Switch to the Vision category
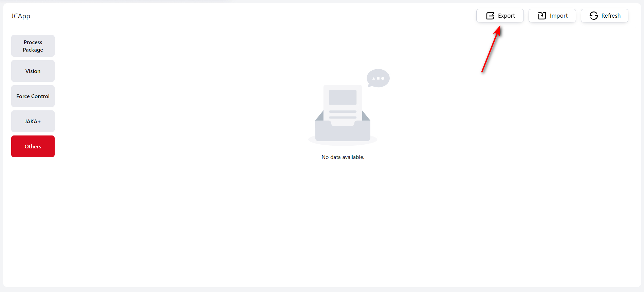 (33, 71)
